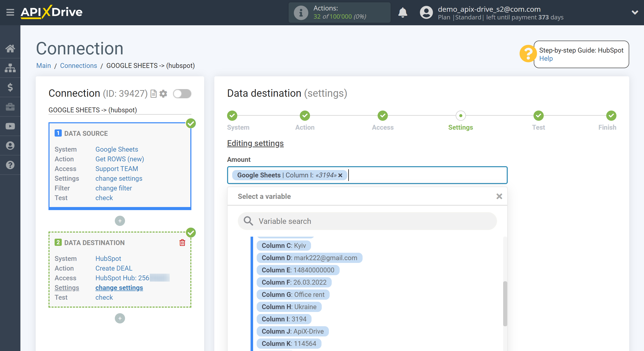Click data destination Test check link

104,297
